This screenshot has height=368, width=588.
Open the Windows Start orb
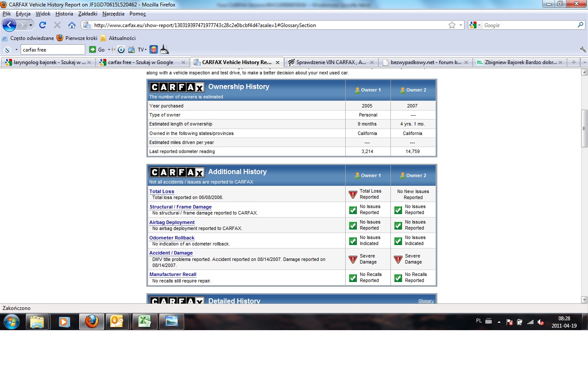coord(12,322)
